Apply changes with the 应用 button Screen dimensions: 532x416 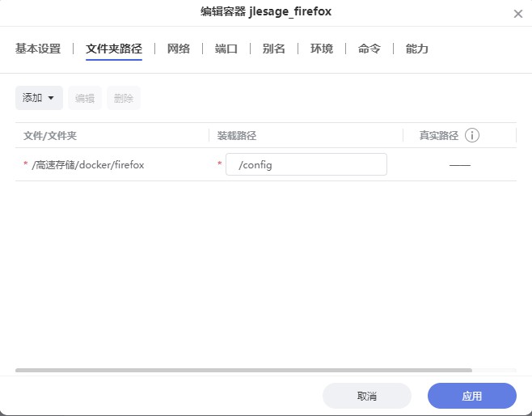472,396
